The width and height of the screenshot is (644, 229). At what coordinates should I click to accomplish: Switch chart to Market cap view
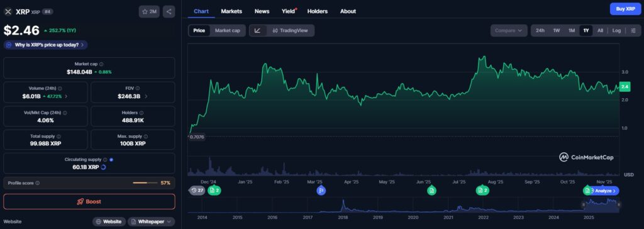(x=228, y=30)
